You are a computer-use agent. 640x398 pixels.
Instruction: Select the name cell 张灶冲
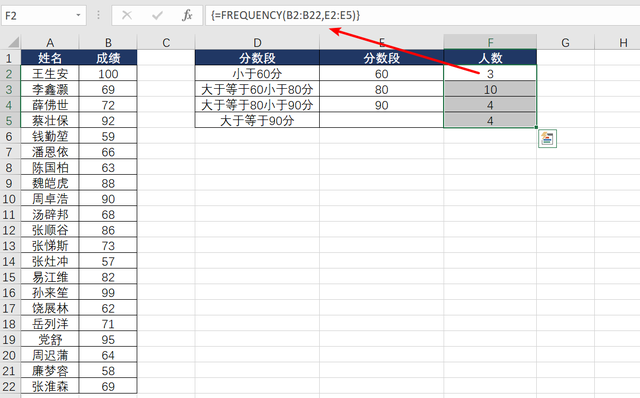point(50,261)
